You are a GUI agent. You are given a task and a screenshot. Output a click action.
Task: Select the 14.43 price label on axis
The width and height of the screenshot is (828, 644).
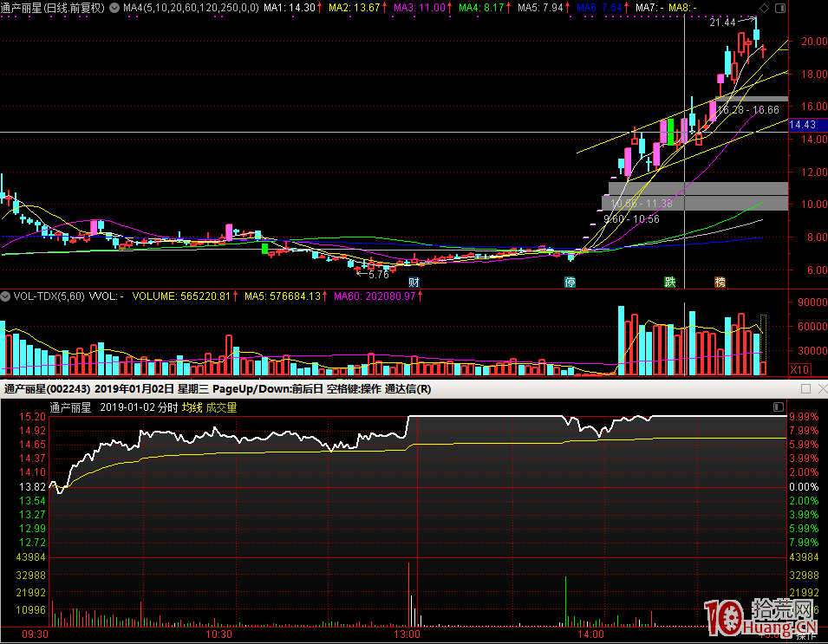(x=805, y=125)
